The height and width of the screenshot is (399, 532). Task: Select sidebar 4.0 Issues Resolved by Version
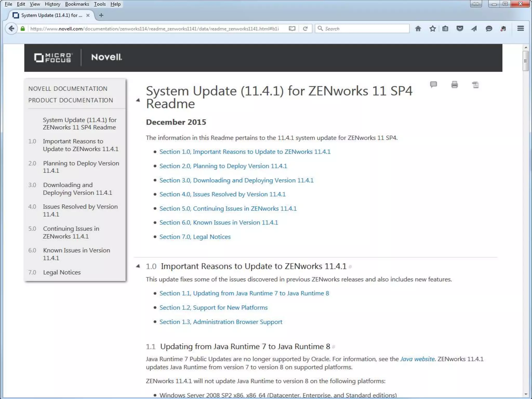[80, 210]
